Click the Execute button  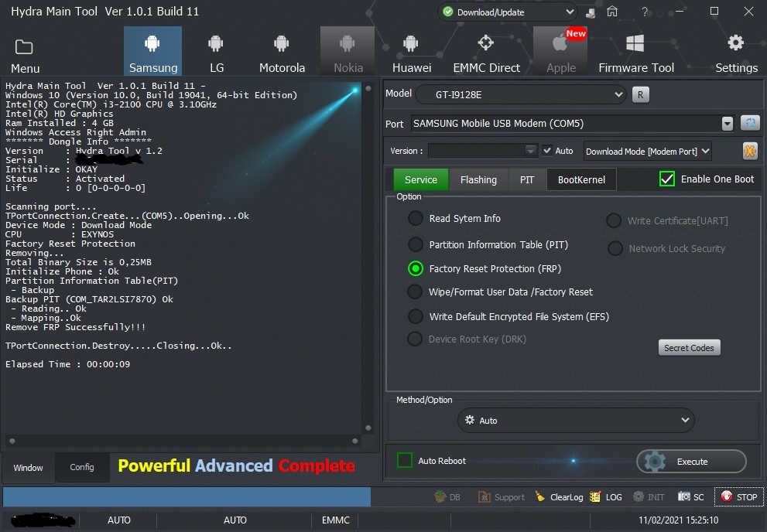[691, 461]
